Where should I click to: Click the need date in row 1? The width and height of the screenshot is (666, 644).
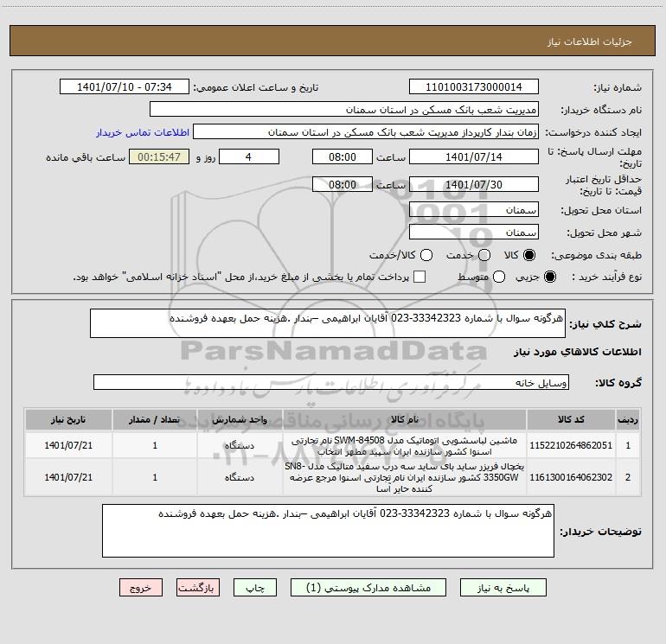point(68,445)
